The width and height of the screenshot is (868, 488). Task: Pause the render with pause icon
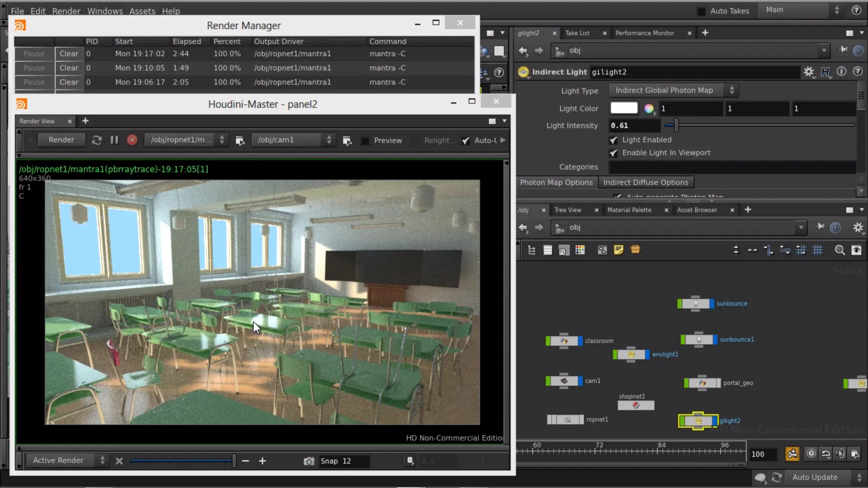point(114,140)
